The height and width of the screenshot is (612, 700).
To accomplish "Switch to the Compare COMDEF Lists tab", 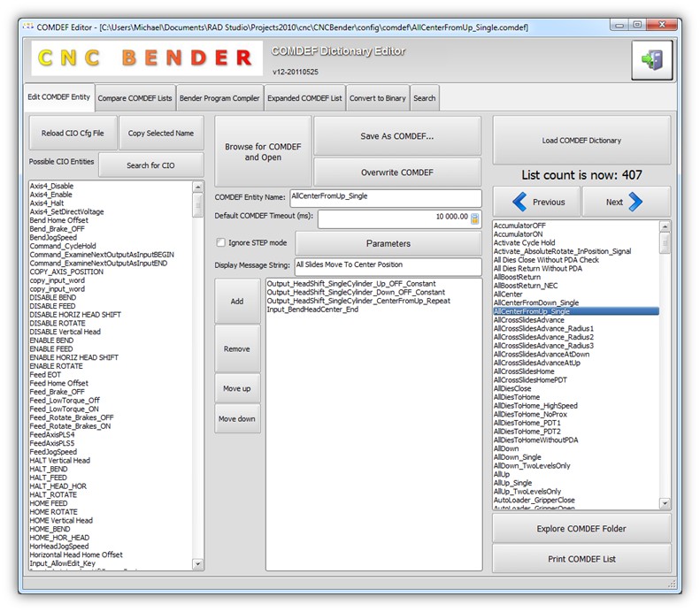I will [135, 97].
